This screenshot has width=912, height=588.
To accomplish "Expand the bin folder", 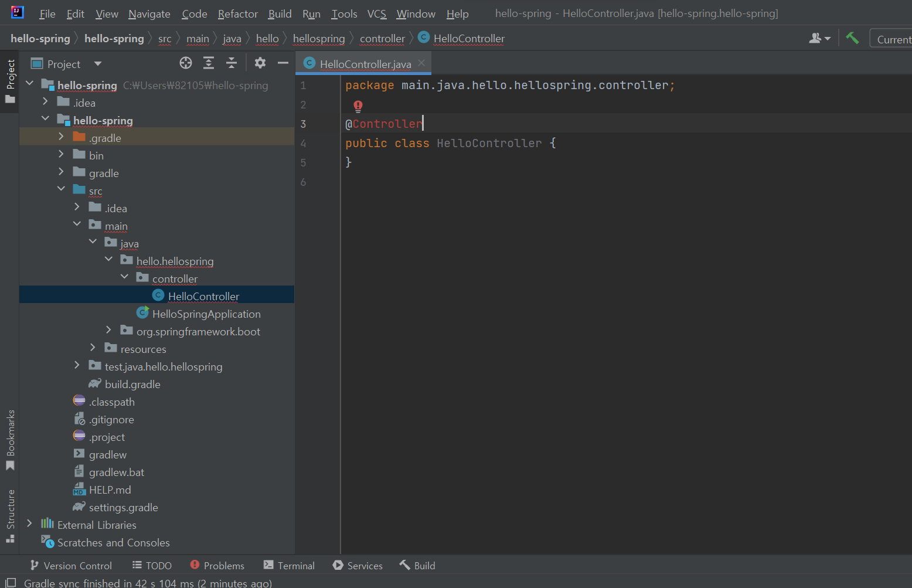I will pyautogui.click(x=62, y=154).
